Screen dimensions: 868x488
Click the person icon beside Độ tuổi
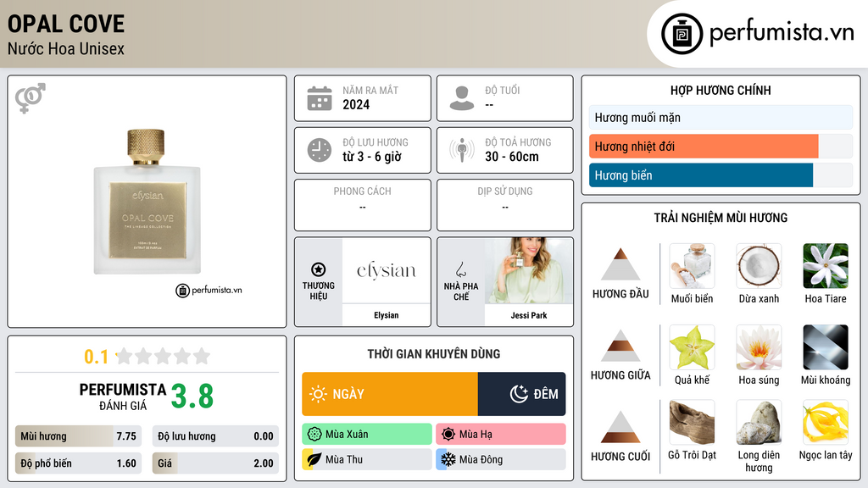pyautogui.click(x=462, y=98)
